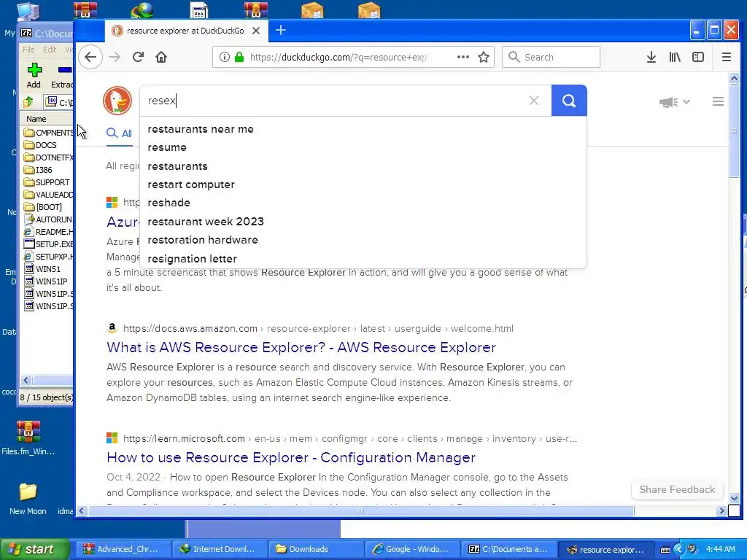Click Name column header in 7-Zip

click(x=46, y=119)
